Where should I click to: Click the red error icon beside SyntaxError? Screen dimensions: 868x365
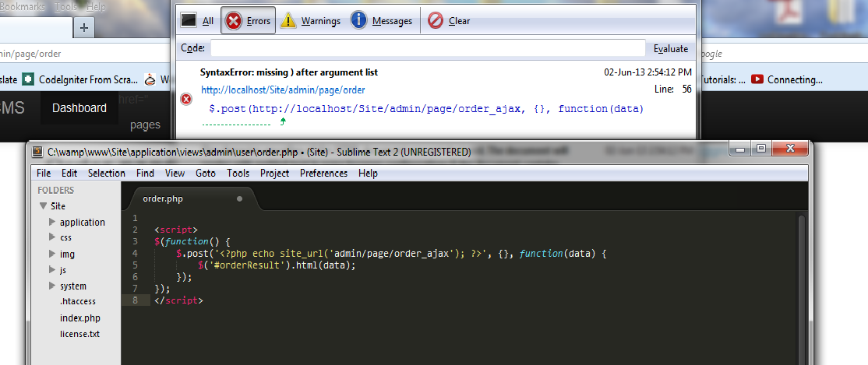tap(186, 99)
